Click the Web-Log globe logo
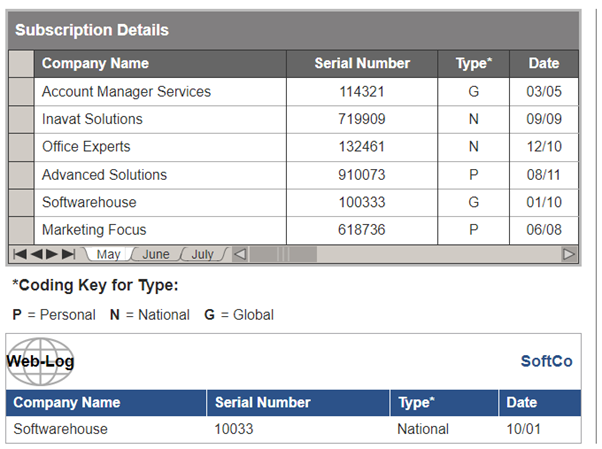The image size is (602, 449). point(40,361)
